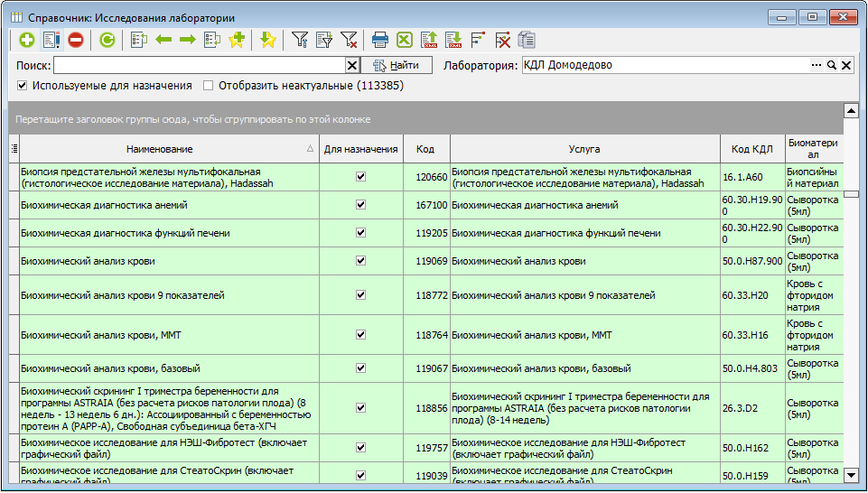The width and height of the screenshot is (868, 493).
Task: Export to Excel using the green X icon
Action: tap(405, 40)
